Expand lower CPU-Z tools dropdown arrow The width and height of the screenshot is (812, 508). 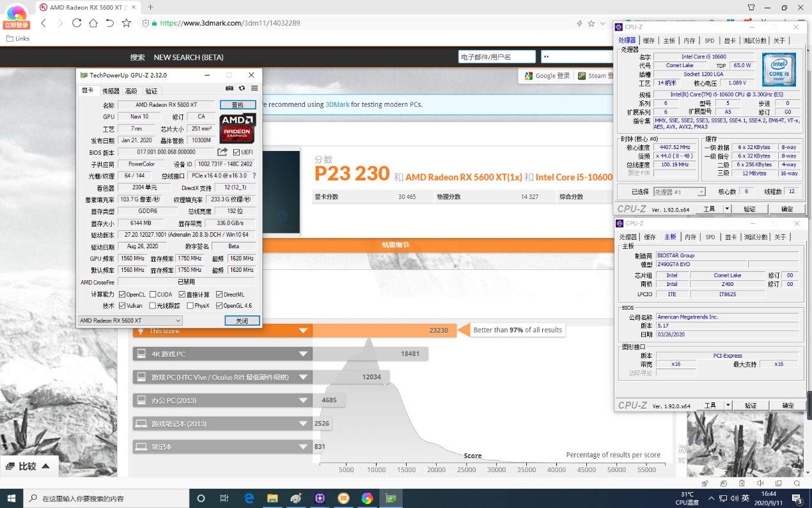click(x=727, y=406)
